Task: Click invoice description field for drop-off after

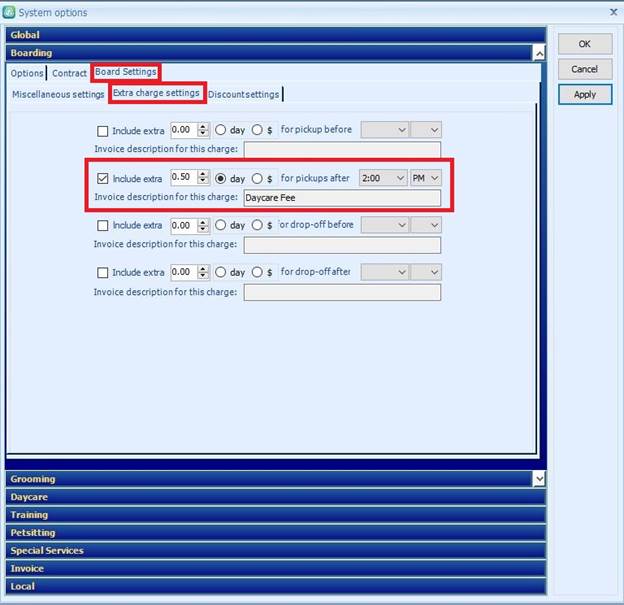Action: coord(342,292)
